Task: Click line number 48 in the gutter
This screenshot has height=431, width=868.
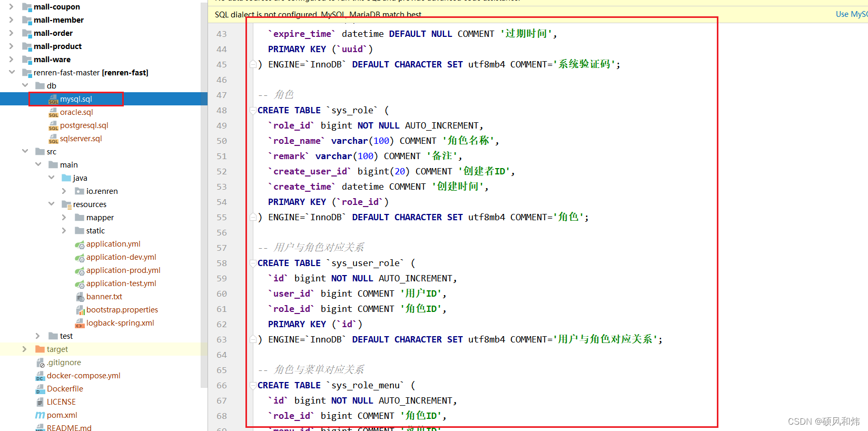Action: pos(222,111)
